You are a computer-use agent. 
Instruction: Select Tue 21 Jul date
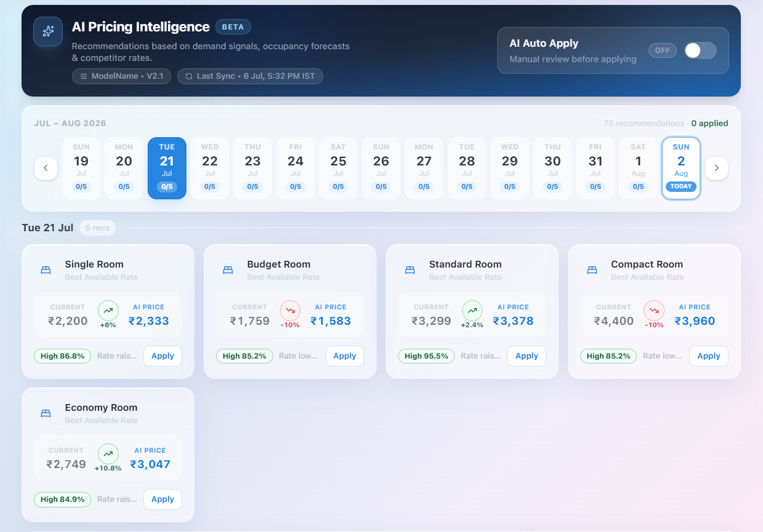167,168
